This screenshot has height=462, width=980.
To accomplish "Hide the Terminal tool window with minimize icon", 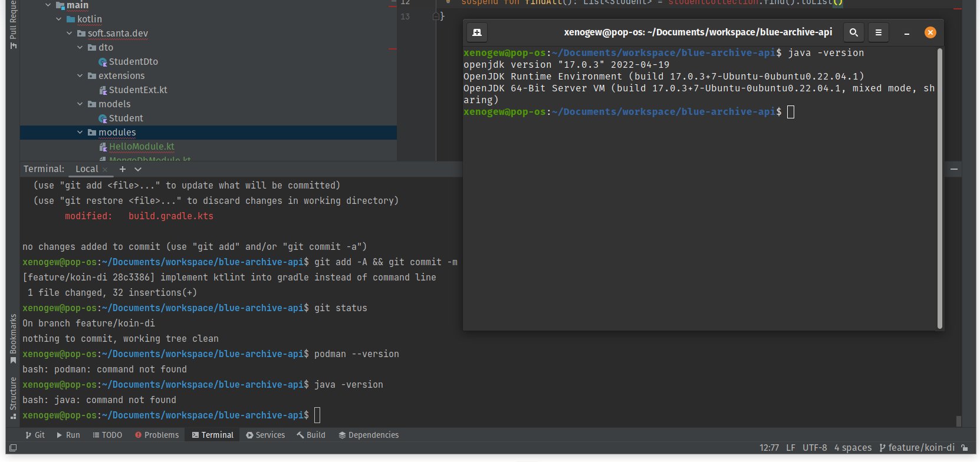I will click(x=954, y=169).
